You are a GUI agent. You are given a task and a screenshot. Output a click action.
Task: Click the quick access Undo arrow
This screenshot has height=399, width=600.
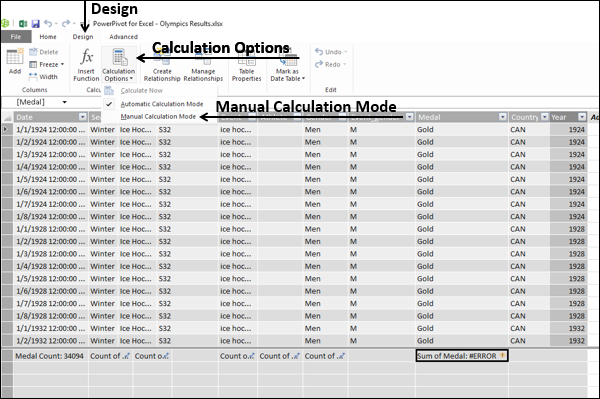pos(48,23)
